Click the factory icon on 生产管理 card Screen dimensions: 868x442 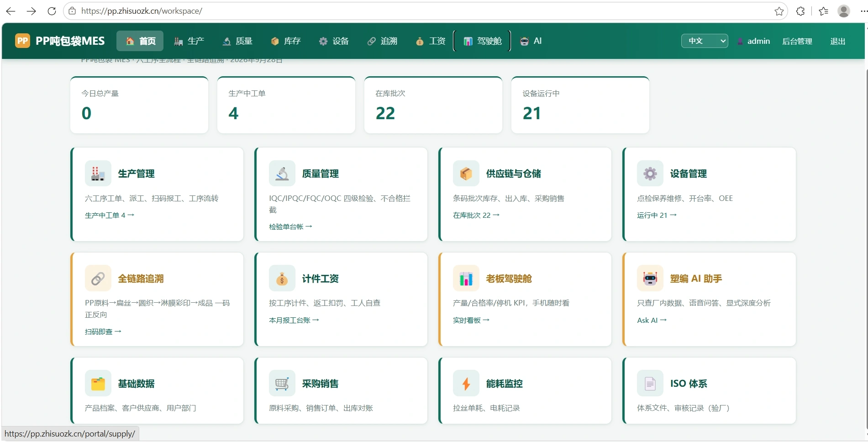(98, 174)
